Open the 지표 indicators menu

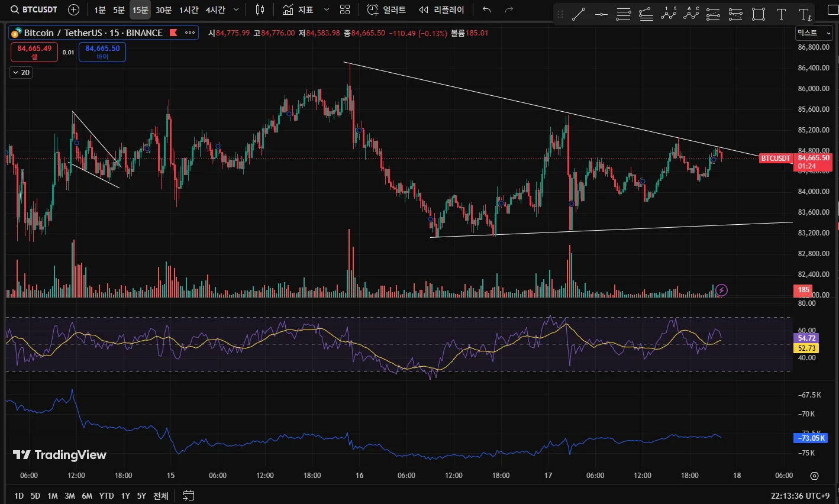pos(298,9)
